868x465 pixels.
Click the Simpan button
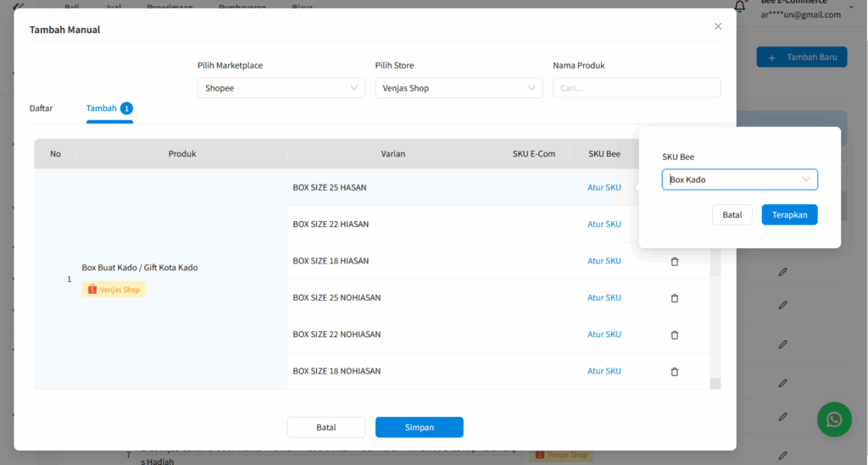(419, 428)
